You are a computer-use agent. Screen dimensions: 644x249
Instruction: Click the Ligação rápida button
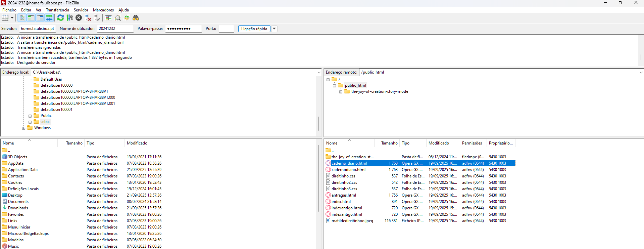(254, 29)
